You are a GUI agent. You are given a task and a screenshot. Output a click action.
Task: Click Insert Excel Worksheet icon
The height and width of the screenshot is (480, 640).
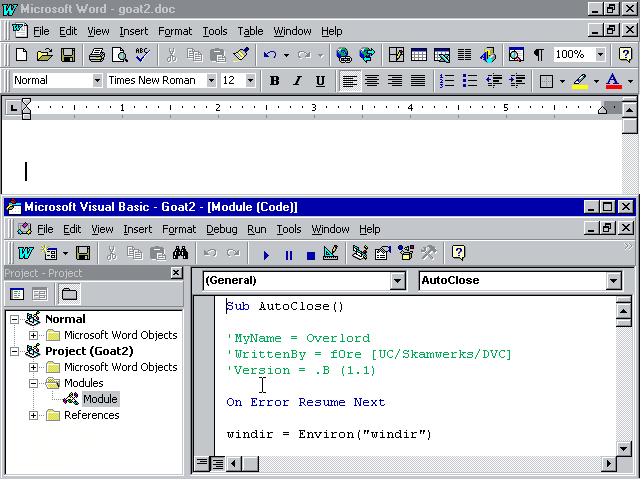(x=442, y=55)
